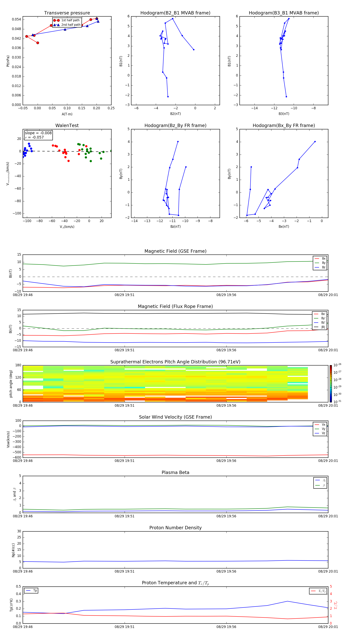Click the 'B2(nT)' x-axis label
Viewport: 351px width, 644px height.
pyautogui.click(x=175, y=114)
